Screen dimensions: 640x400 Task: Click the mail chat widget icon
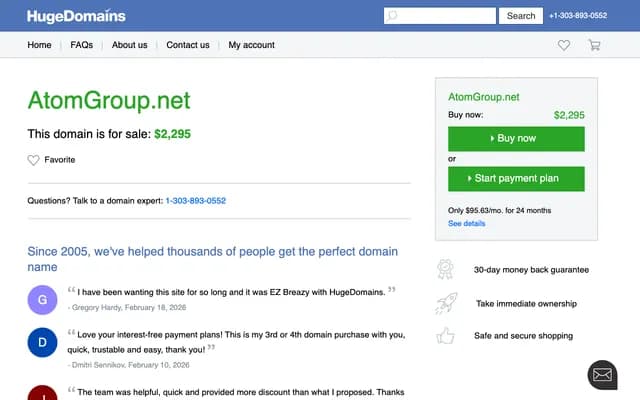603,375
